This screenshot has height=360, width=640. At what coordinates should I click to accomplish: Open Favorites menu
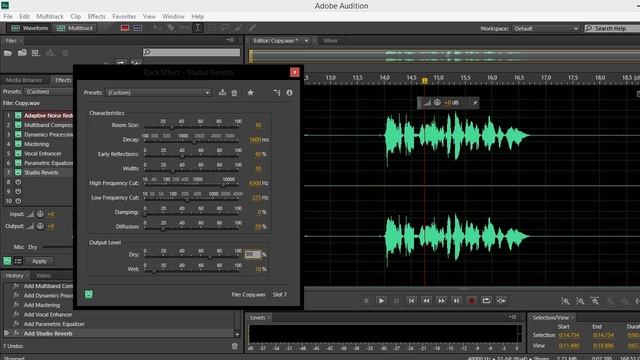[x=124, y=16]
